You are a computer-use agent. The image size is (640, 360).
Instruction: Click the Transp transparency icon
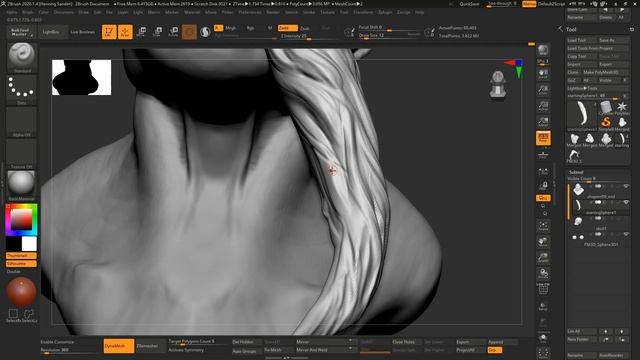point(543,306)
